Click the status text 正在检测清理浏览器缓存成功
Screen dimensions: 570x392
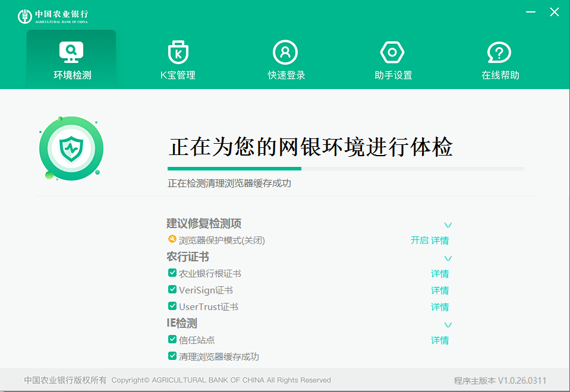(229, 184)
